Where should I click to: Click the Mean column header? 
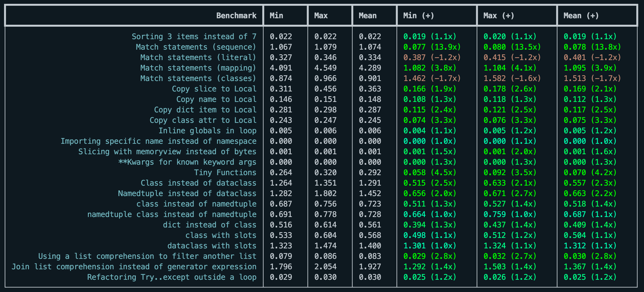point(367,16)
